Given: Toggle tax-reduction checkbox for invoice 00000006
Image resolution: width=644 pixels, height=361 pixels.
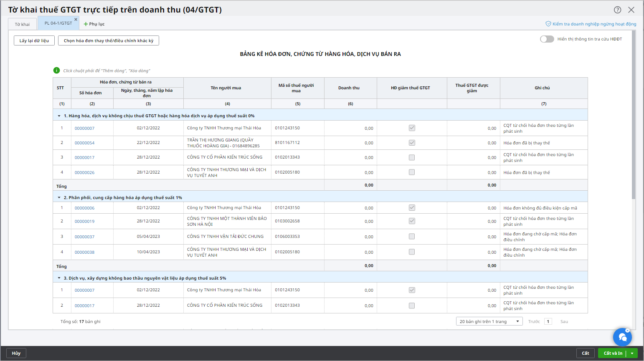Looking at the screenshot, I should (412, 207).
